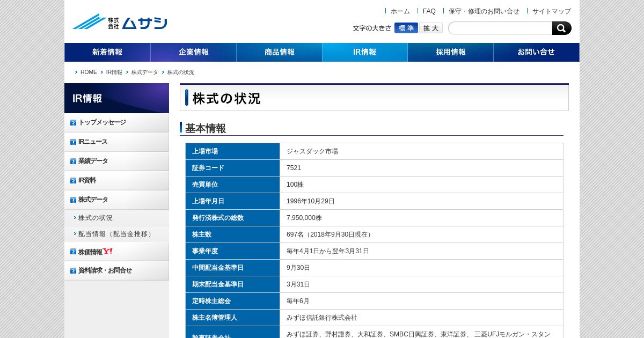
Task: Click IR情報 in the breadcrumb
Action: pyautogui.click(x=114, y=72)
